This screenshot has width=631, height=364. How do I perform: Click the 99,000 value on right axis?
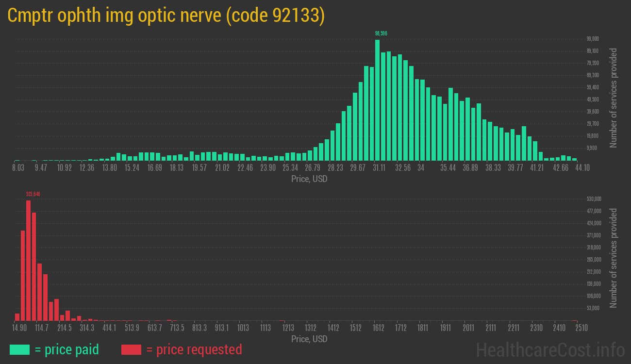point(592,38)
